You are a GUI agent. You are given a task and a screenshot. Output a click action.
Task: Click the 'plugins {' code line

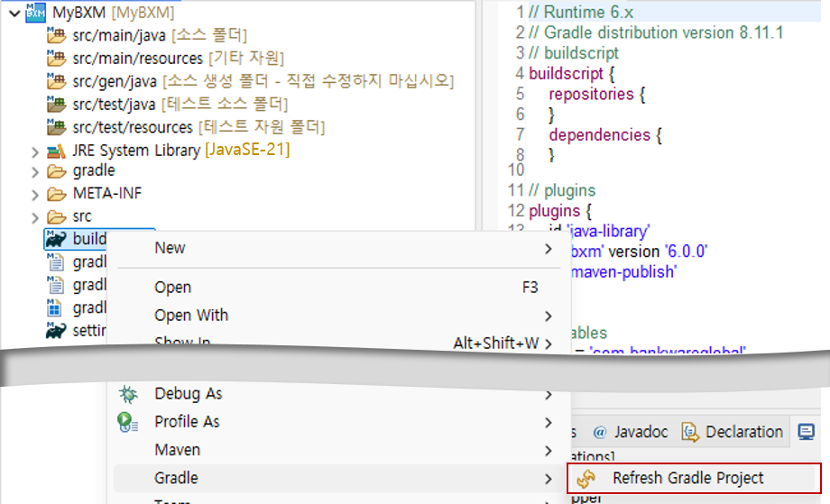(560, 211)
